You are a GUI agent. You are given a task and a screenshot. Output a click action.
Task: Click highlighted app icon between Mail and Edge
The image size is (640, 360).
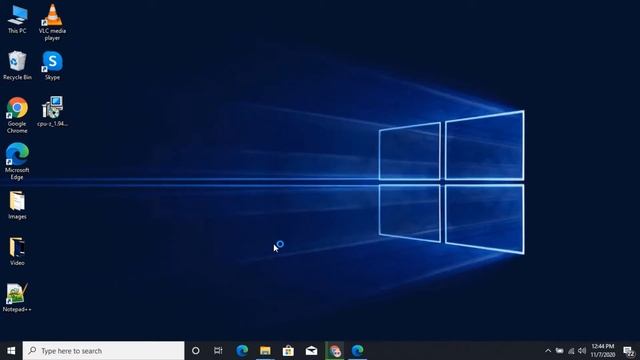point(335,351)
